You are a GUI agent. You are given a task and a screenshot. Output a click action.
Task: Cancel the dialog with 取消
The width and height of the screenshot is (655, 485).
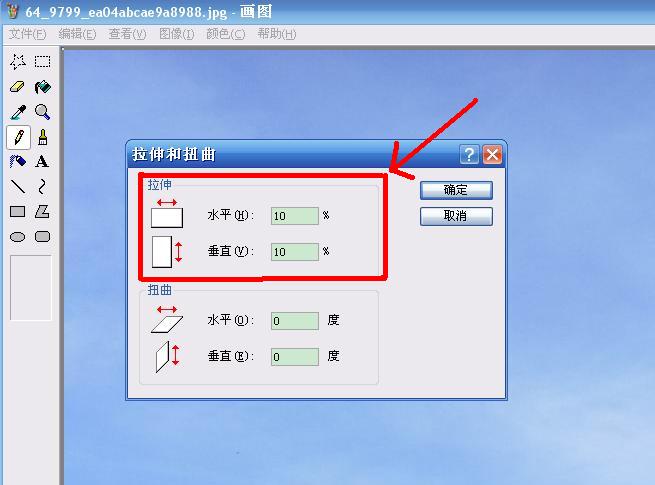pos(456,216)
